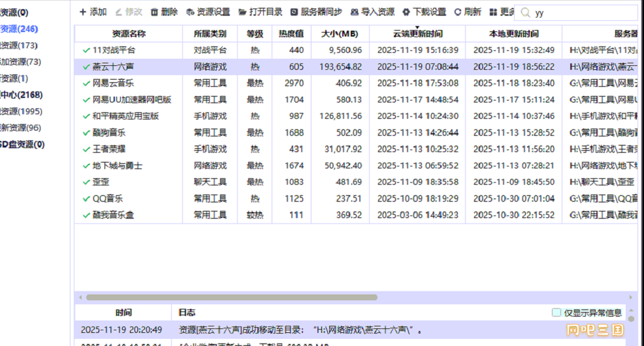Sort by 大小(MB) column header
Image resolution: width=644 pixels, height=346 pixels.
pyautogui.click(x=340, y=34)
